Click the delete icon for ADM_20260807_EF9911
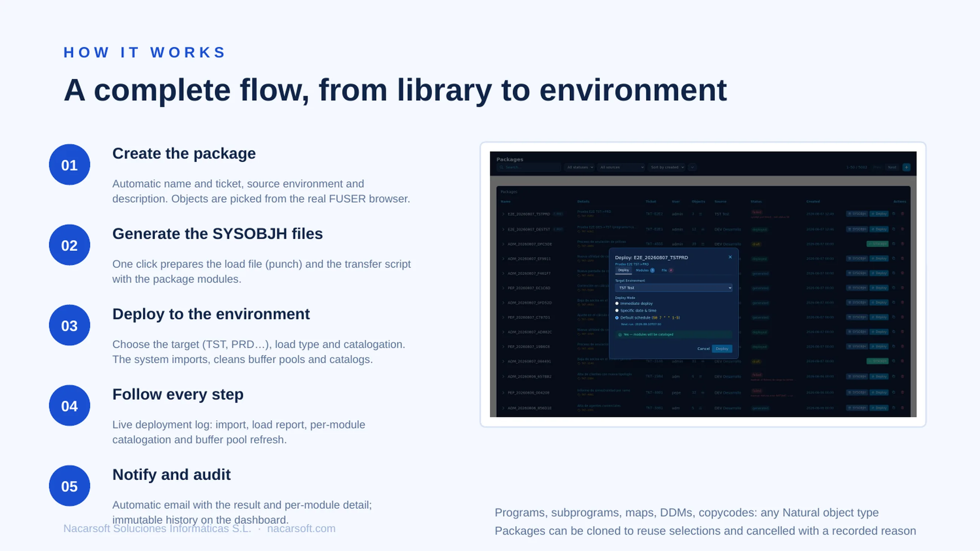The width and height of the screenshot is (980, 551). point(902,259)
